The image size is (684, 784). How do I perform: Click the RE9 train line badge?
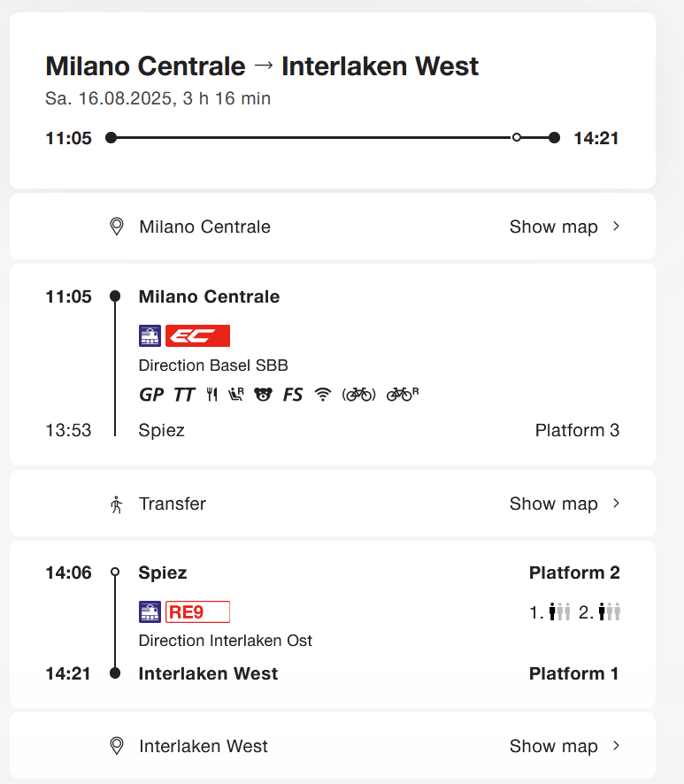(197, 611)
